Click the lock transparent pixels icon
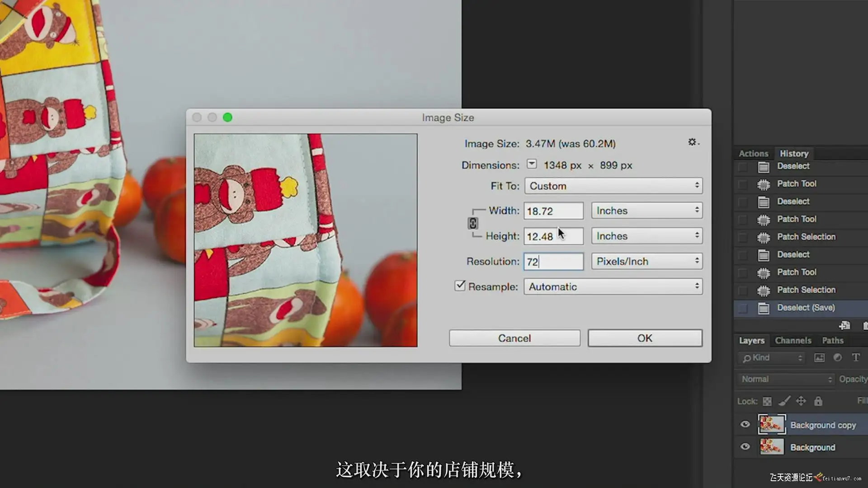The height and width of the screenshot is (488, 868). coord(767,401)
